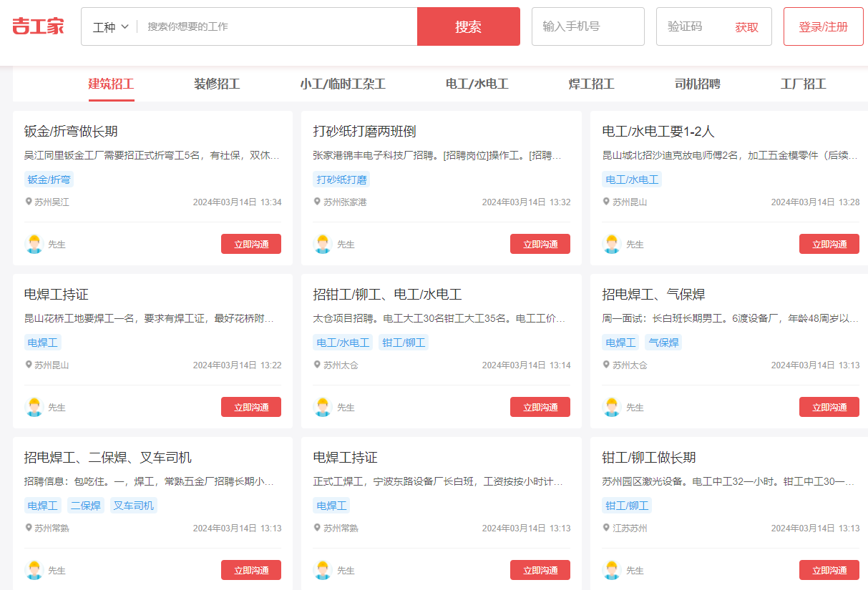
Task: Click the avatar on 打砂纸打磨两班倒 card
Action: coord(322,244)
